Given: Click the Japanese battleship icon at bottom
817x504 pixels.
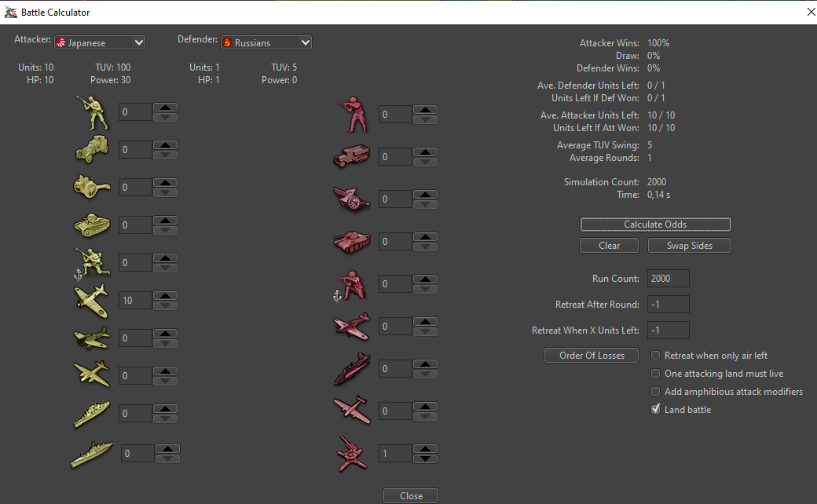Looking at the screenshot, I should coord(91,453).
